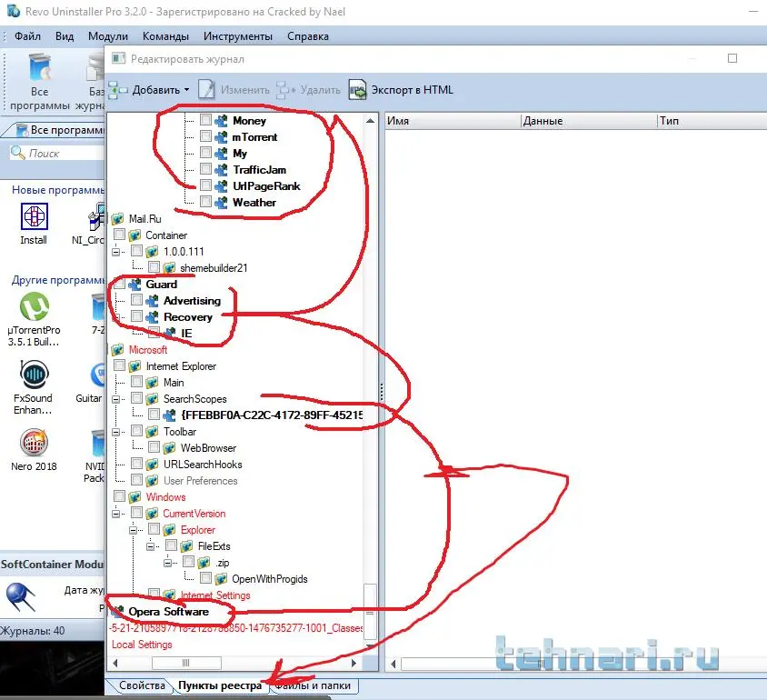
Task: Click the Добавить button in journal editor
Action: tap(149, 90)
